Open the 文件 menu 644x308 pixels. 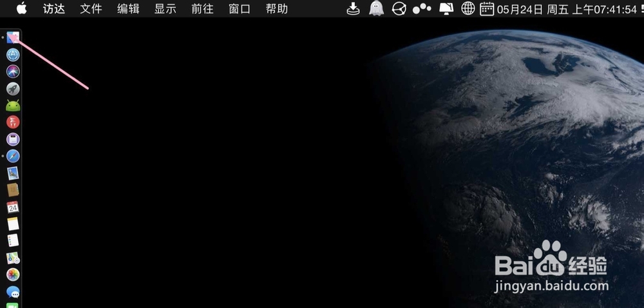coord(91,9)
